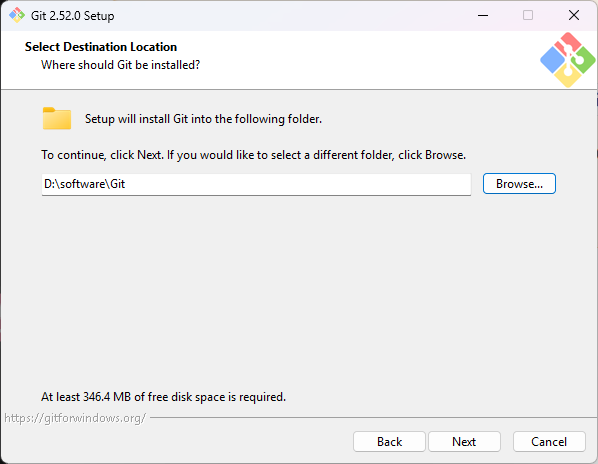
Task: Click the large Git logo in the header
Action: pos(567,60)
